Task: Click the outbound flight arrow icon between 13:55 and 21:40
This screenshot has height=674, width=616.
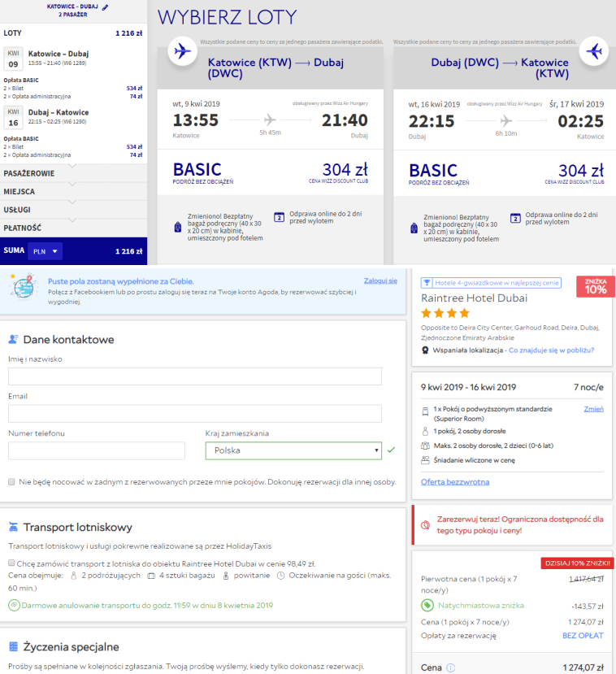Action: (x=270, y=120)
